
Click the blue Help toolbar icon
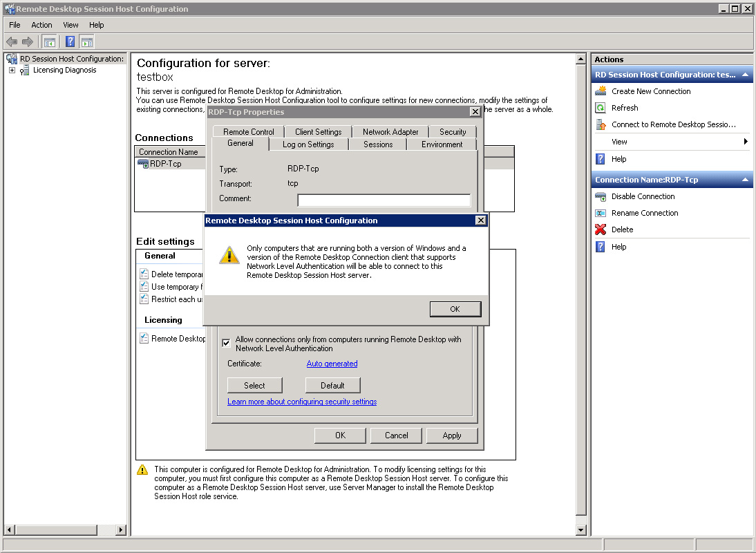[x=70, y=42]
